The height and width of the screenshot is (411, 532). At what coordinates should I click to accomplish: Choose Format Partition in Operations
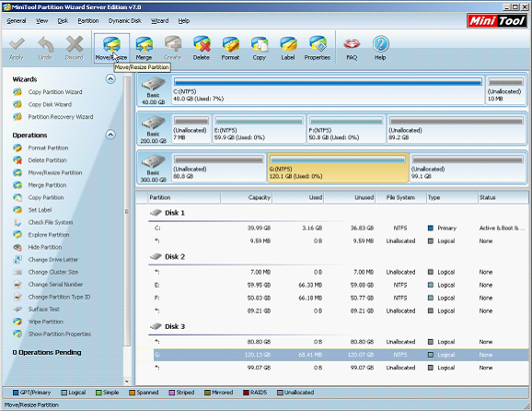click(48, 147)
